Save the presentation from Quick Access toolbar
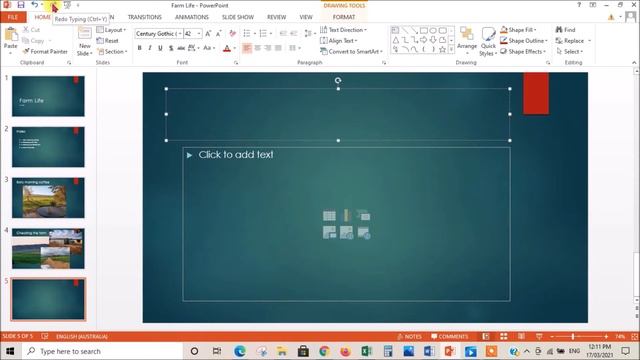Screen dimensions: 640x360 click(20, 5)
